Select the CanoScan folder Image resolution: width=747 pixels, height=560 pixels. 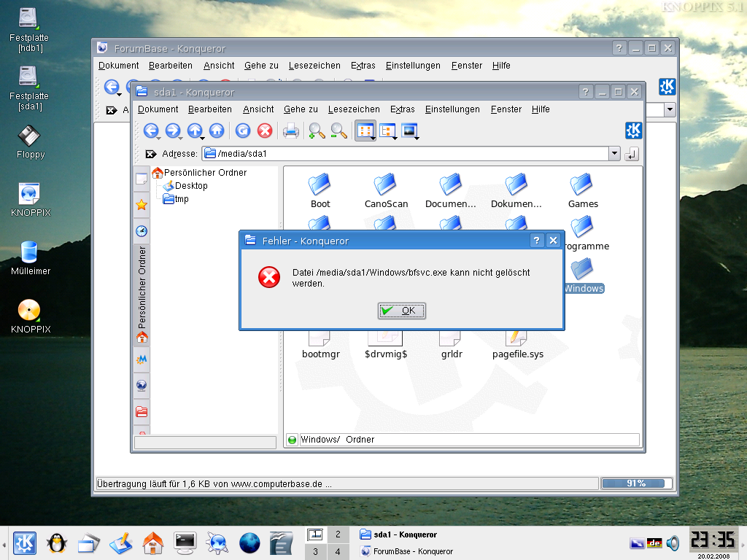(x=386, y=190)
